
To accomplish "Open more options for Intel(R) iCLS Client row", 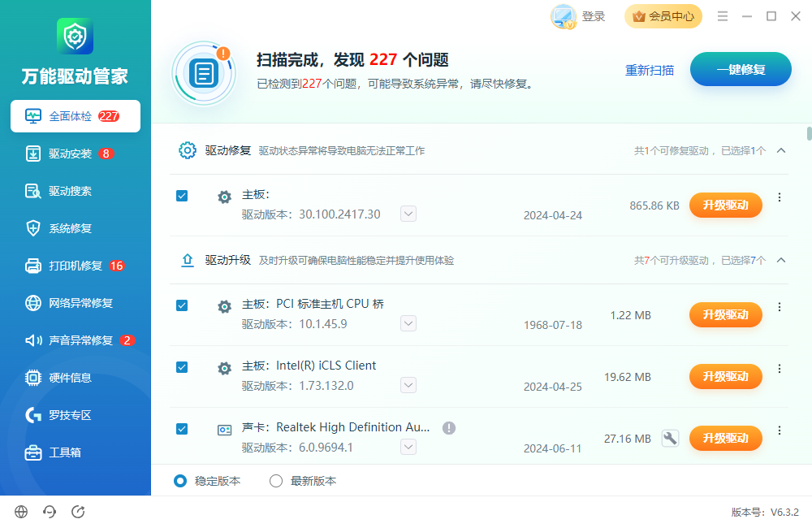I will [780, 369].
